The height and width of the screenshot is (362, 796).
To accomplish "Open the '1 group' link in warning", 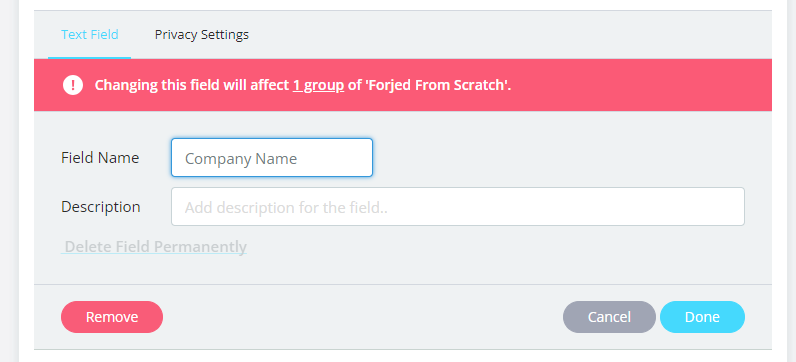I will point(318,85).
